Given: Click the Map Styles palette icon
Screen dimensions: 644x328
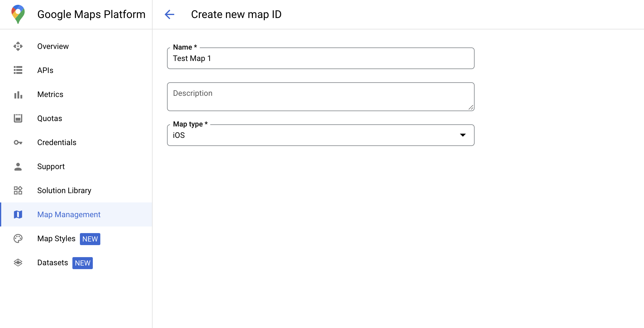Looking at the screenshot, I should pyautogui.click(x=18, y=238).
